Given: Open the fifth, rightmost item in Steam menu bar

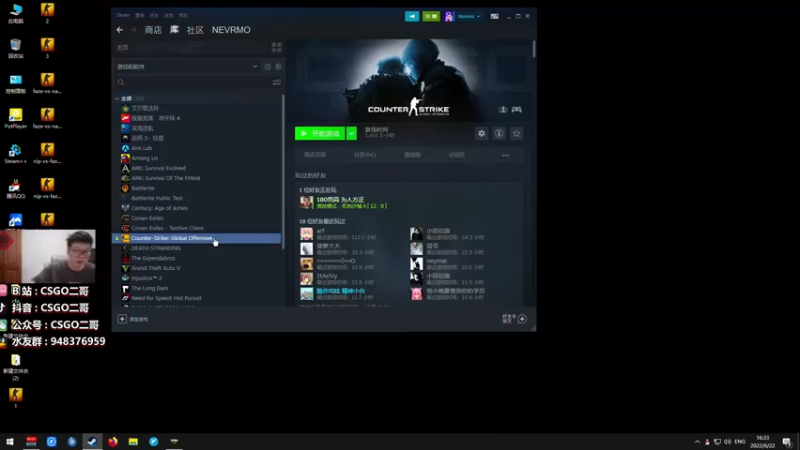Looking at the screenshot, I should tap(183, 15).
